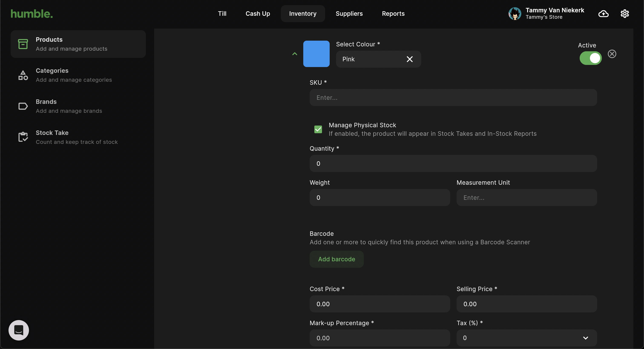Click the Brands tag icon
The width and height of the screenshot is (644, 349).
click(23, 106)
